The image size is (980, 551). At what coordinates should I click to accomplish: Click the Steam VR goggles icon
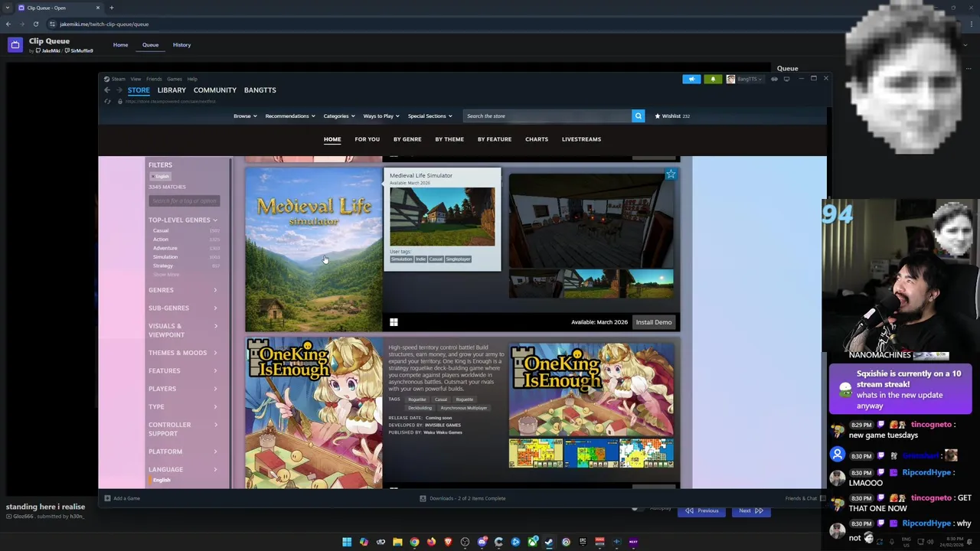[774, 79]
